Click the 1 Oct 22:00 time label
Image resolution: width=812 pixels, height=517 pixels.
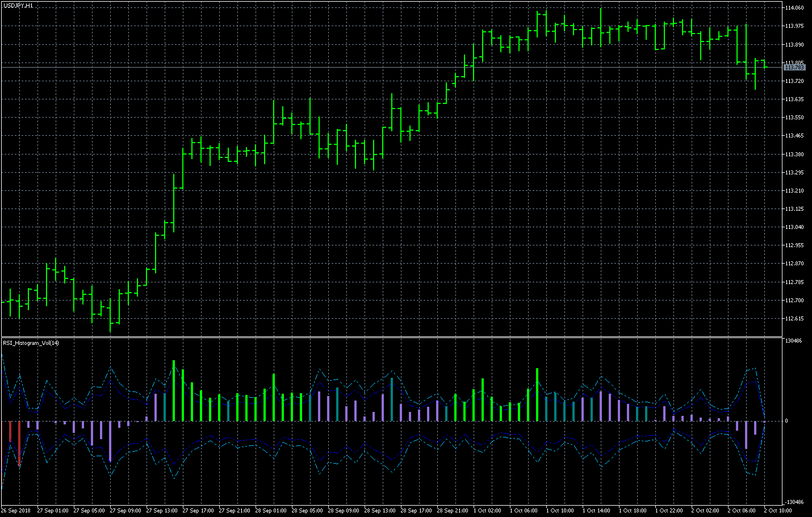(x=669, y=511)
